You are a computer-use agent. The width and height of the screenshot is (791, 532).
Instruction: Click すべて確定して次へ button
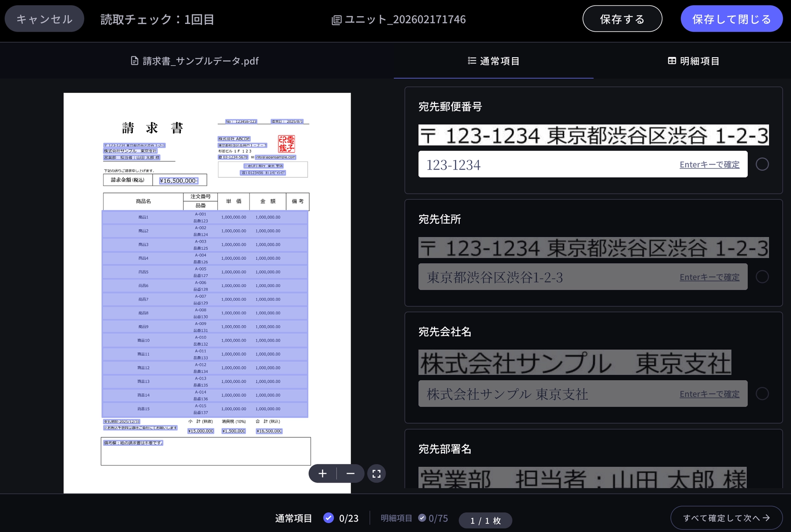726,518
